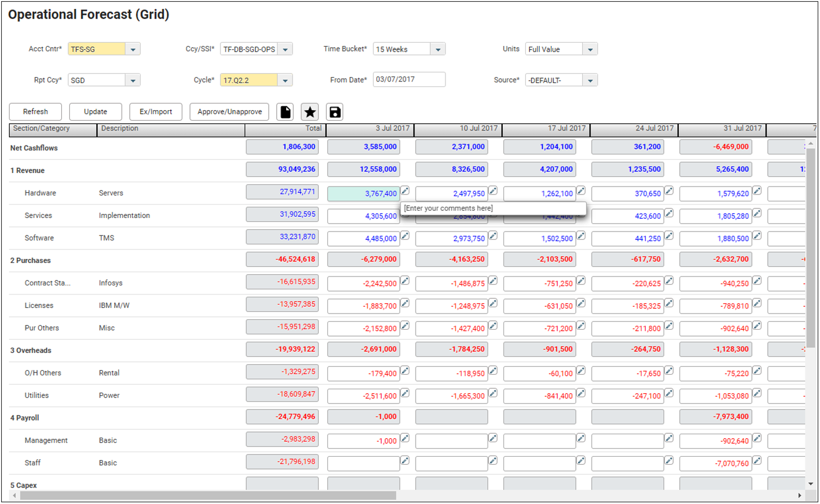Click the Ex/Import button
820x504 pixels.
(156, 112)
